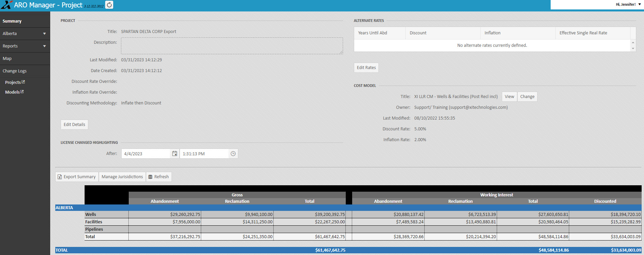This screenshot has height=255, width=644.
Task: Click the Export Summary button
Action: 77,177
